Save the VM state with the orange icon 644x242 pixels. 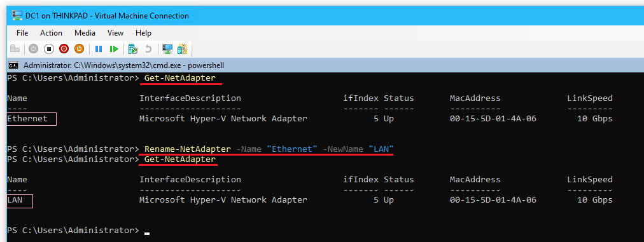pyautogui.click(x=79, y=49)
